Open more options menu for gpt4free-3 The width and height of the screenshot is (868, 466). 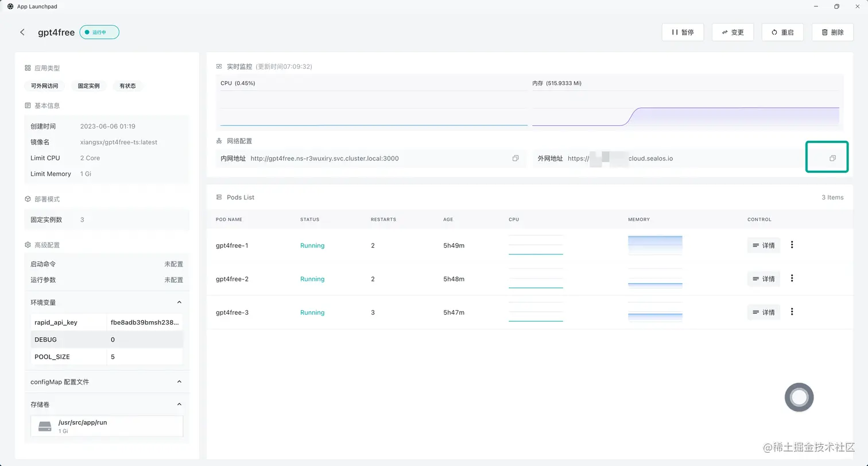coord(792,311)
